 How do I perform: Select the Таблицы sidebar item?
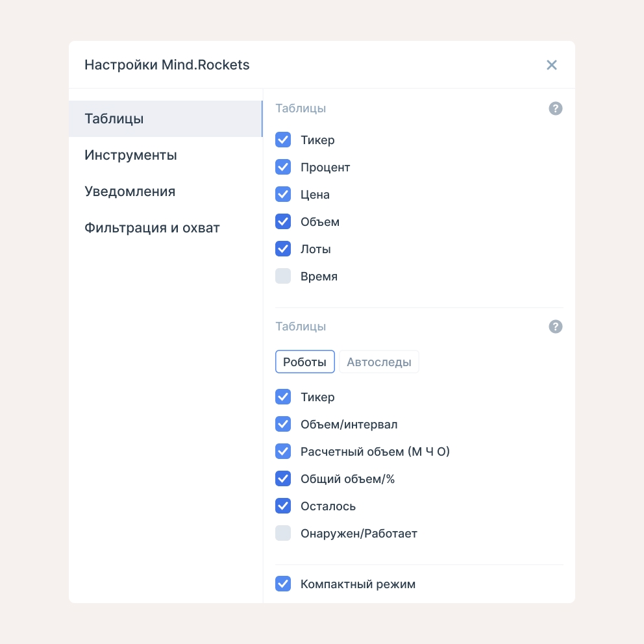click(x=166, y=119)
